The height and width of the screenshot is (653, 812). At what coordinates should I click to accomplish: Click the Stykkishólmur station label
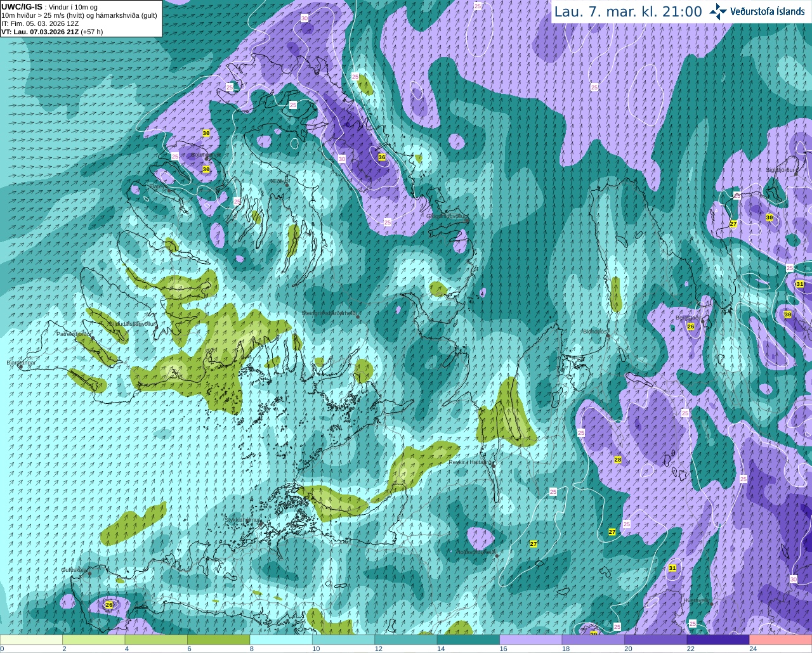243,520
